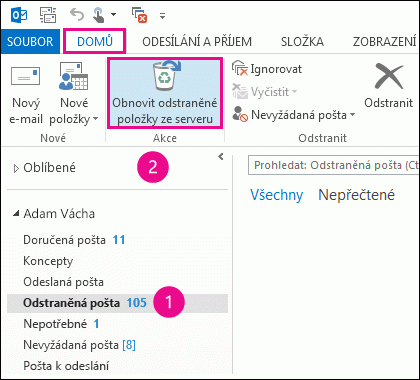Open the SOUBOR file tab
This screenshot has width=420, height=380.
(x=30, y=42)
